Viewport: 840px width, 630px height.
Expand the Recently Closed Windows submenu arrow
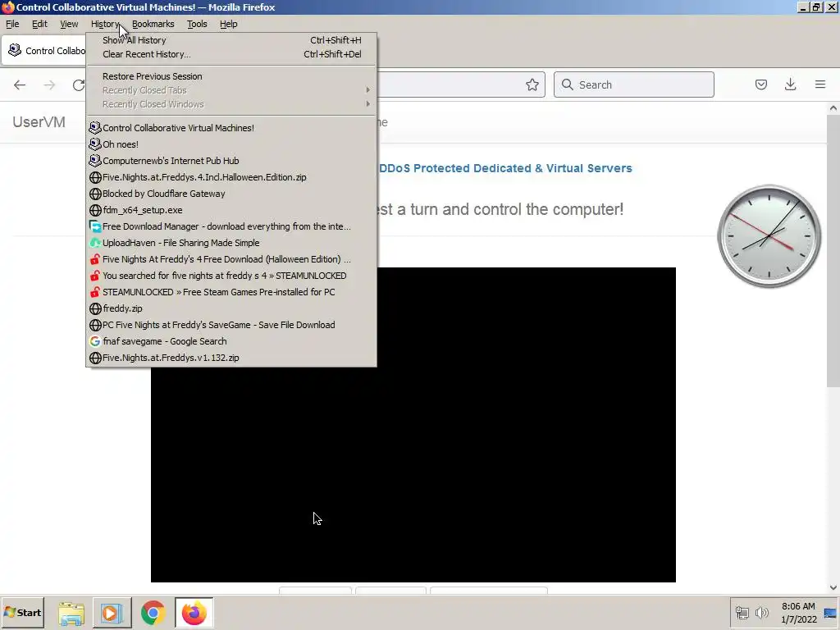point(367,104)
